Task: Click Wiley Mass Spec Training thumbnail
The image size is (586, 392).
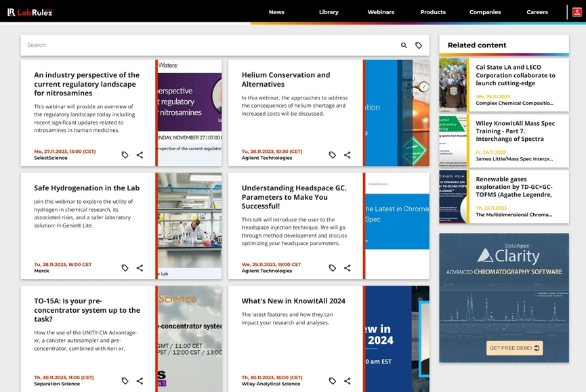Action: [x=453, y=141]
